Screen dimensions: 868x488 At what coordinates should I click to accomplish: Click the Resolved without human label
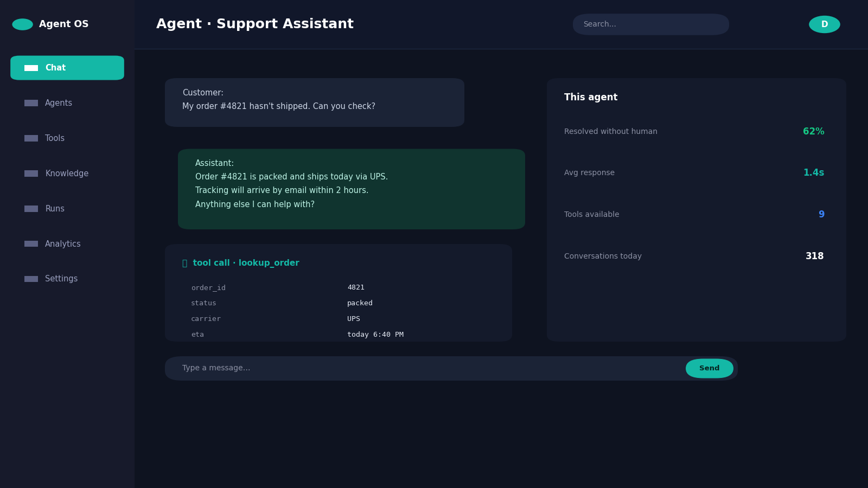(x=611, y=132)
